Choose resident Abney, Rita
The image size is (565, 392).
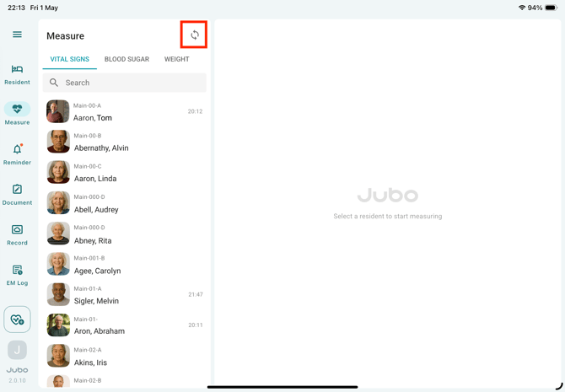click(125, 234)
